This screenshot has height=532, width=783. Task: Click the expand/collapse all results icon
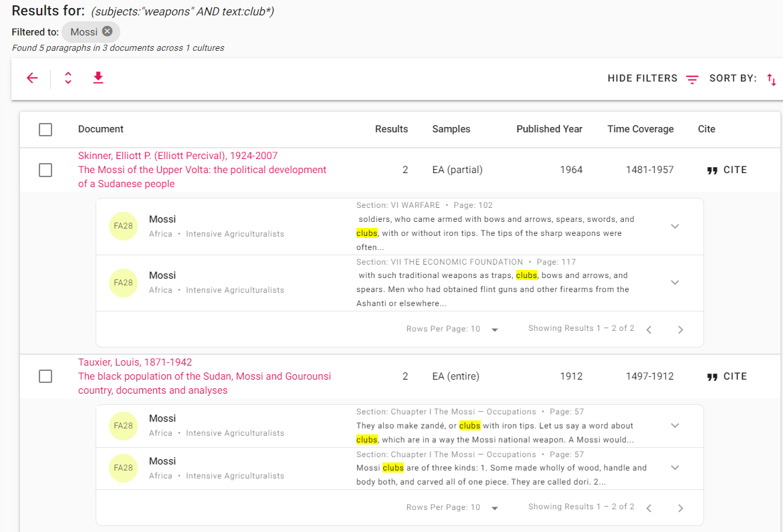point(68,78)
